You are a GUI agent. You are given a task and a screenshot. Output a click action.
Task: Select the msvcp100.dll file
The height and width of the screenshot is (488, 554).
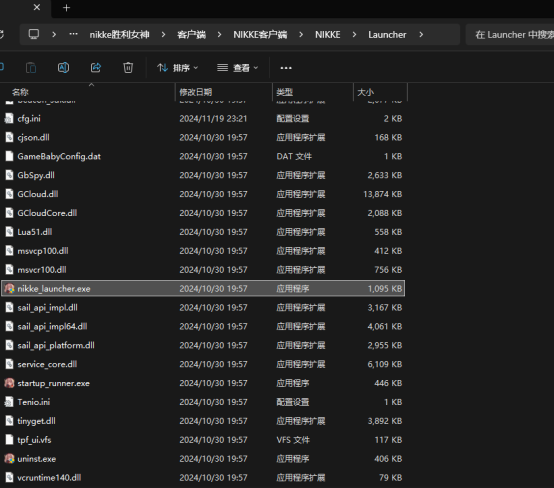(203, 251)
